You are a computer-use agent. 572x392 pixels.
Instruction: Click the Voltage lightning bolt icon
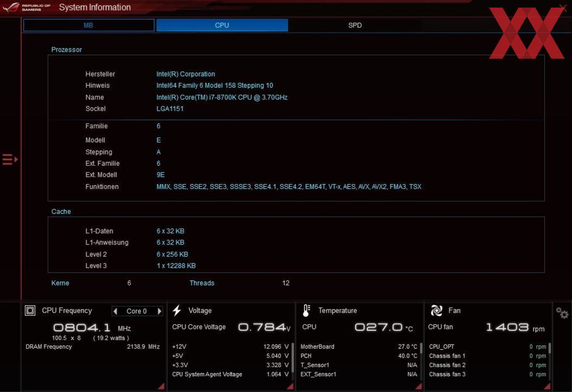(177, 310)
